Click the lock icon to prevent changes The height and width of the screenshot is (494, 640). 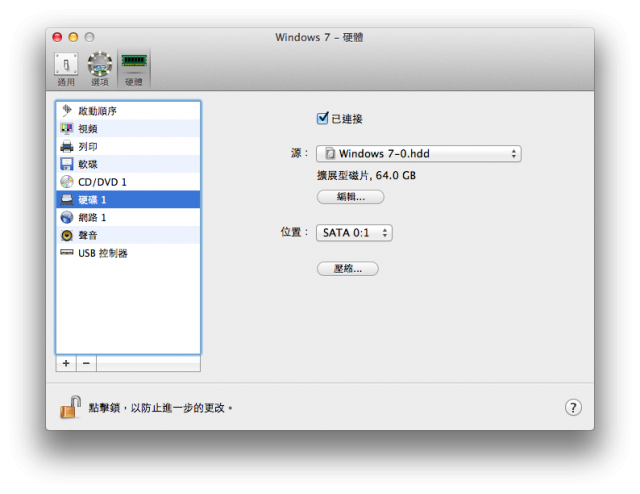click(70, 407)
